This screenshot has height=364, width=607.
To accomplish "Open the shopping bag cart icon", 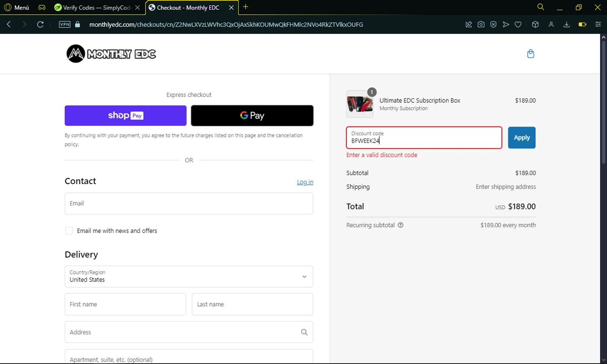I will click(531, 54).
